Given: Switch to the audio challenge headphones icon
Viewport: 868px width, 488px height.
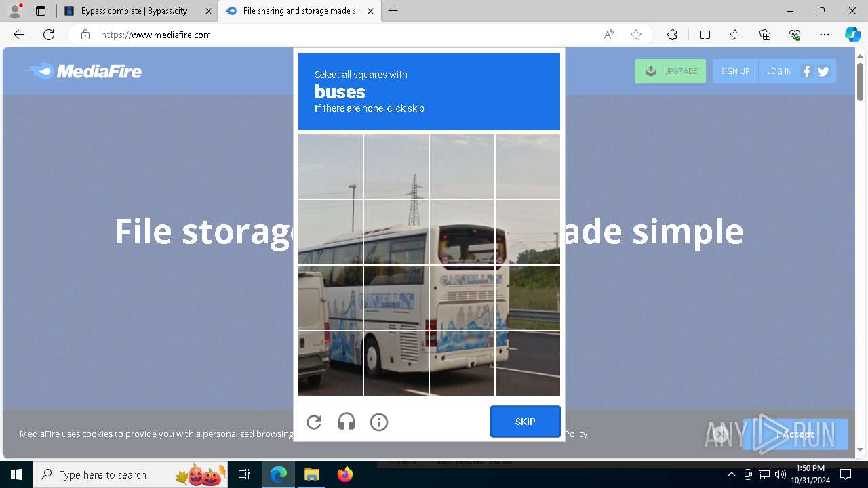Looking at the screenshot, I should coord(347,422).
